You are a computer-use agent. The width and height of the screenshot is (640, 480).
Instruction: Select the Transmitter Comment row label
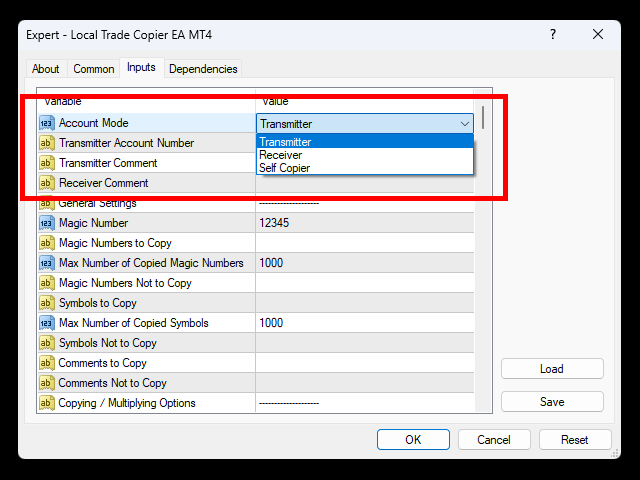[108, 163]
